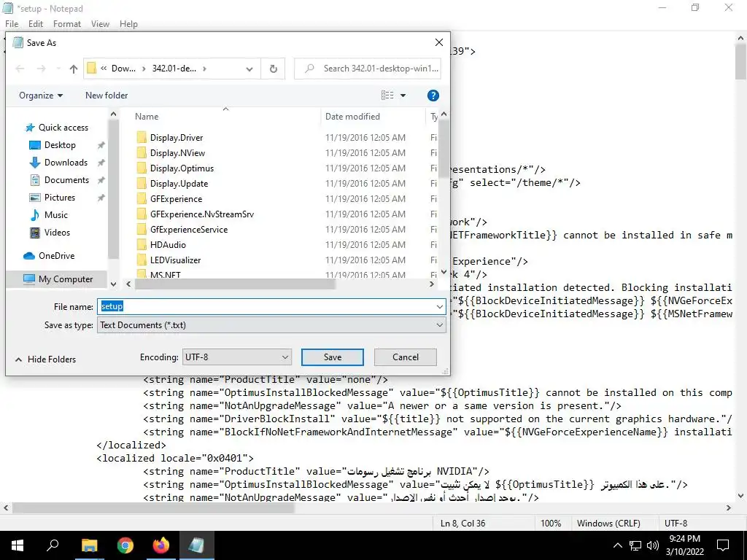Click Notepad's horizontal scrollbar thumb
This screenshot has width=747, height=560.
coord(153,508)
